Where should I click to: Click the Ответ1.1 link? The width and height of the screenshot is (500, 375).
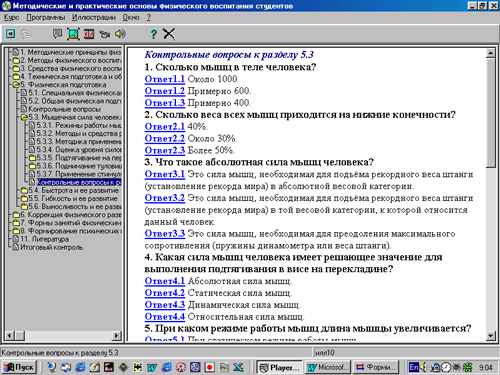point(165,79)
